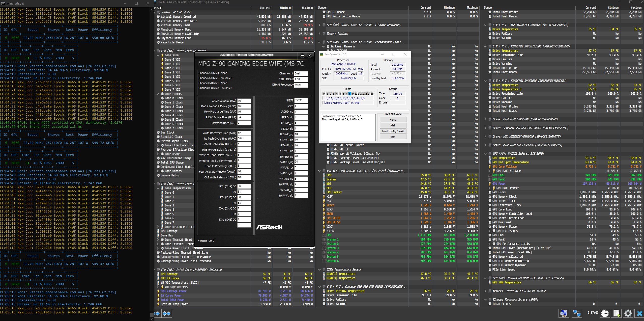
Task: Expand the Network Intel Wi-Fi 6 AX201 group
Action: click(485, 291)
